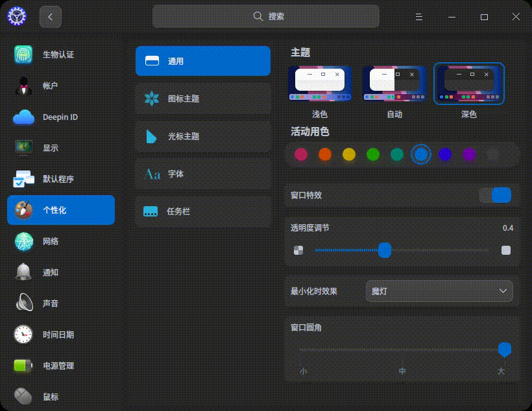
Task: Select the 深色 dark theme
Action: pyautogui.click(x=469, y=84)
